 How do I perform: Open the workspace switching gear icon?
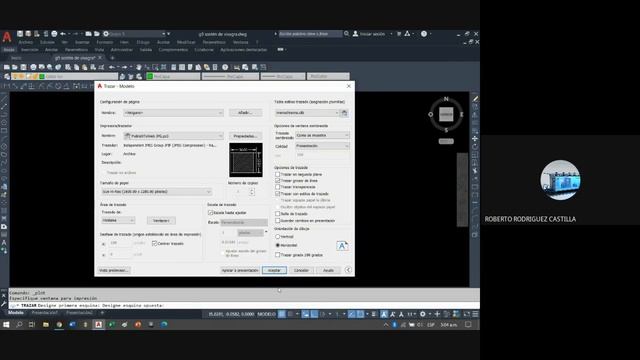click(x=423, y=314)
